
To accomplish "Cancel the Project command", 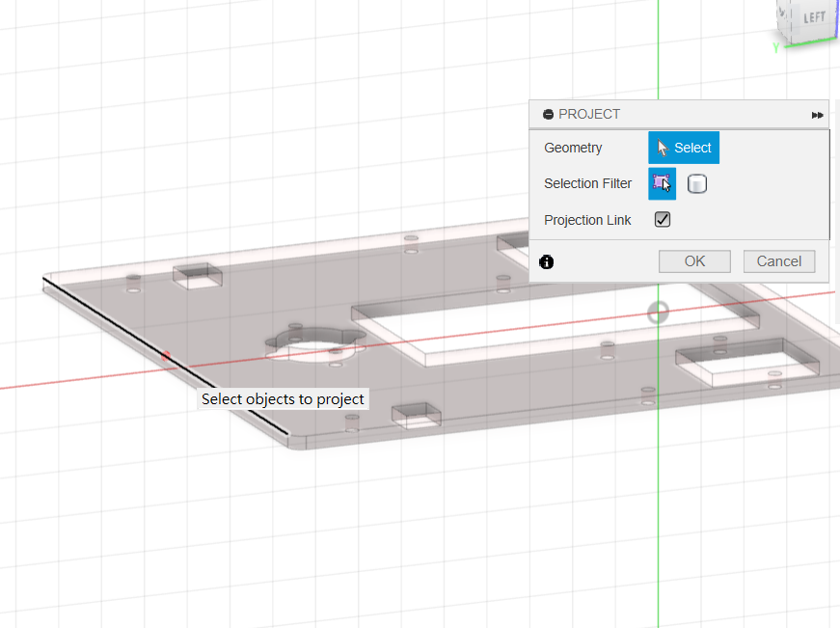I will (778, 261).
